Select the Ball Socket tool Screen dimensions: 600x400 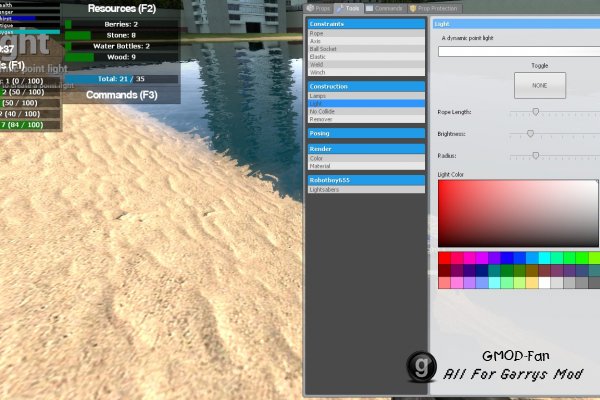pos(366,49)
